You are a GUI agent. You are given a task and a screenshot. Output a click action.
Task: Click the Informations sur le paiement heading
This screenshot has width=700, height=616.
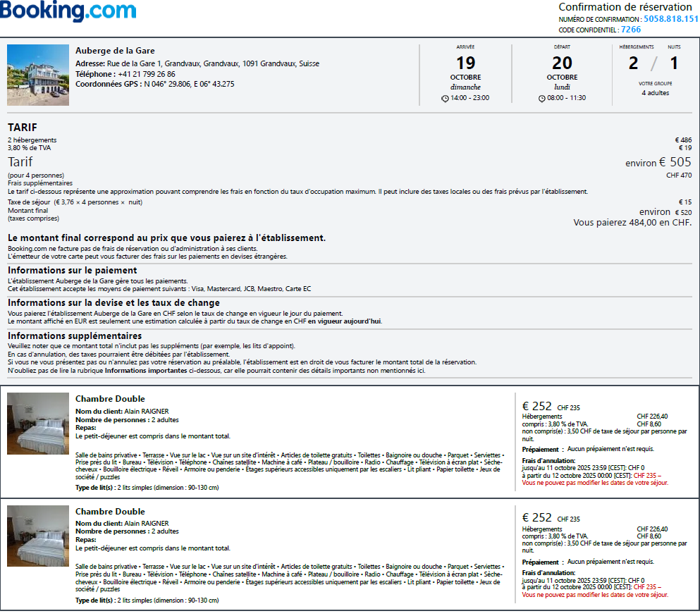[x=72, y=270]
